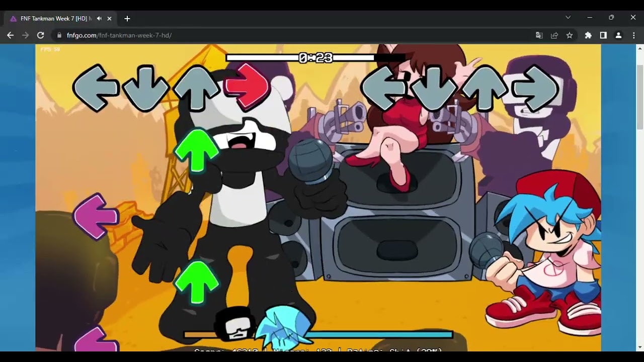Focus the fnfgo.com address bar URL
The image size is (644, 362).
point(119,35)
